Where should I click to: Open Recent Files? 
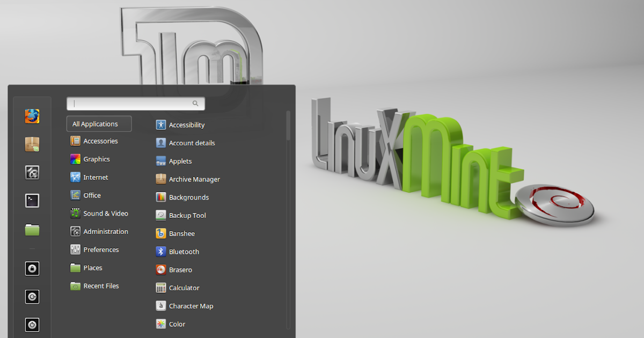tap(101, 285)
